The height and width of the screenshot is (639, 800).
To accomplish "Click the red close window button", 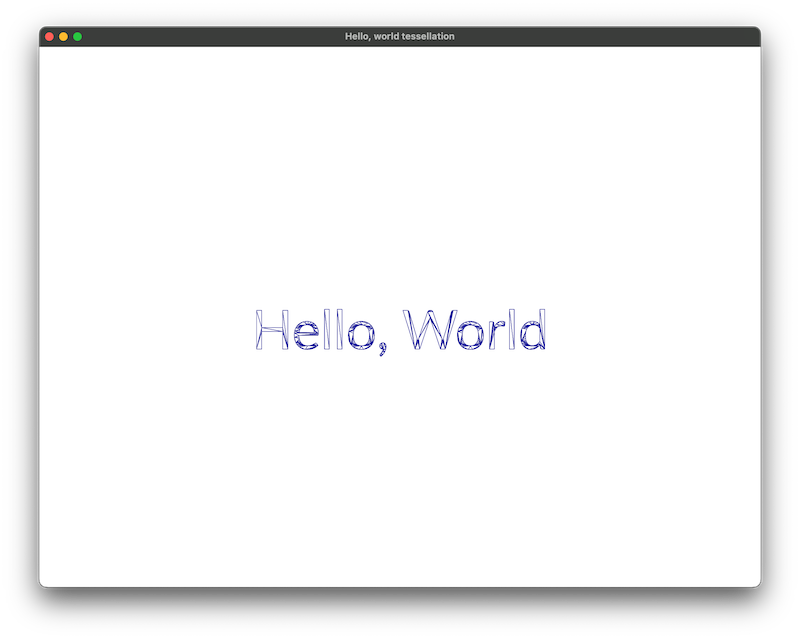I will (x=49, y=36).
